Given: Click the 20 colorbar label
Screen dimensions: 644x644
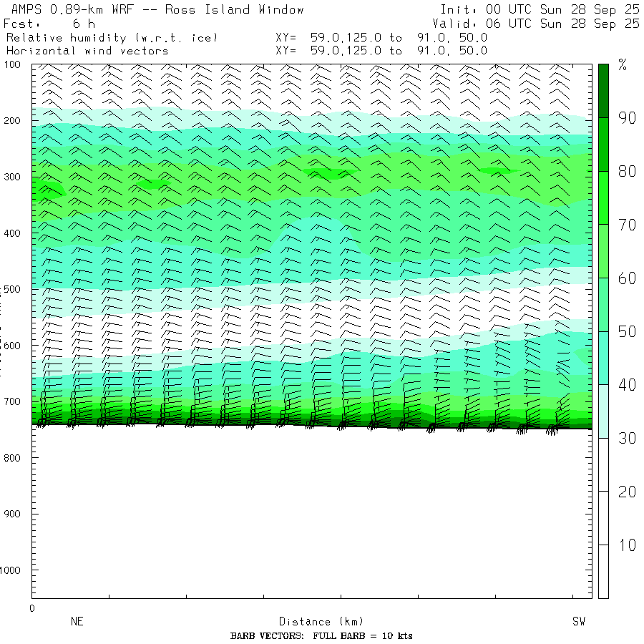Looking at the screenshot, I should pos(627,492).
